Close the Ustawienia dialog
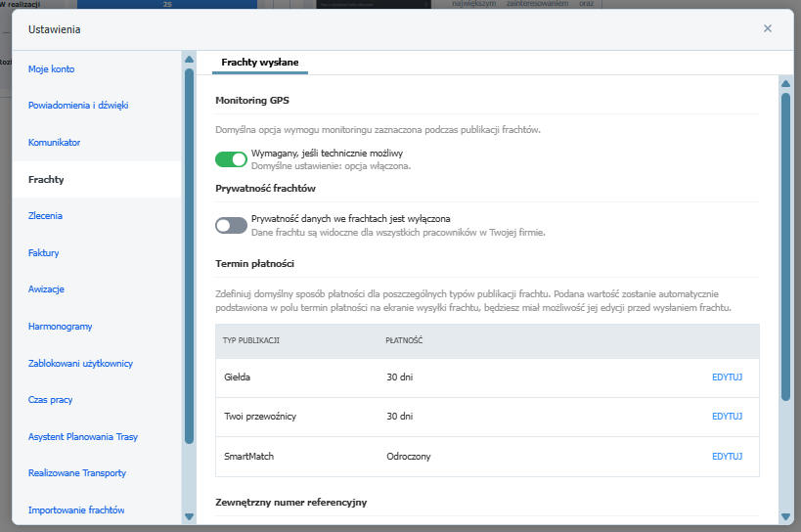801x532 pixels. pos(768,28)
